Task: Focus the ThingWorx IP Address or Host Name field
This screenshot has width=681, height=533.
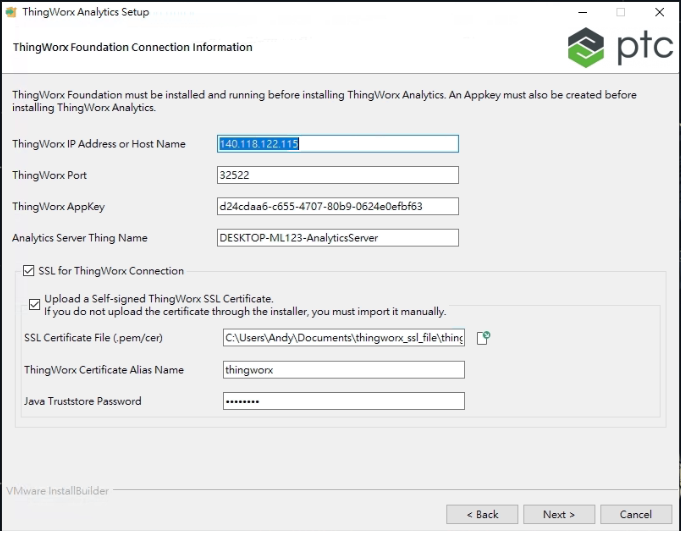Action: click(x=337, y=143)
